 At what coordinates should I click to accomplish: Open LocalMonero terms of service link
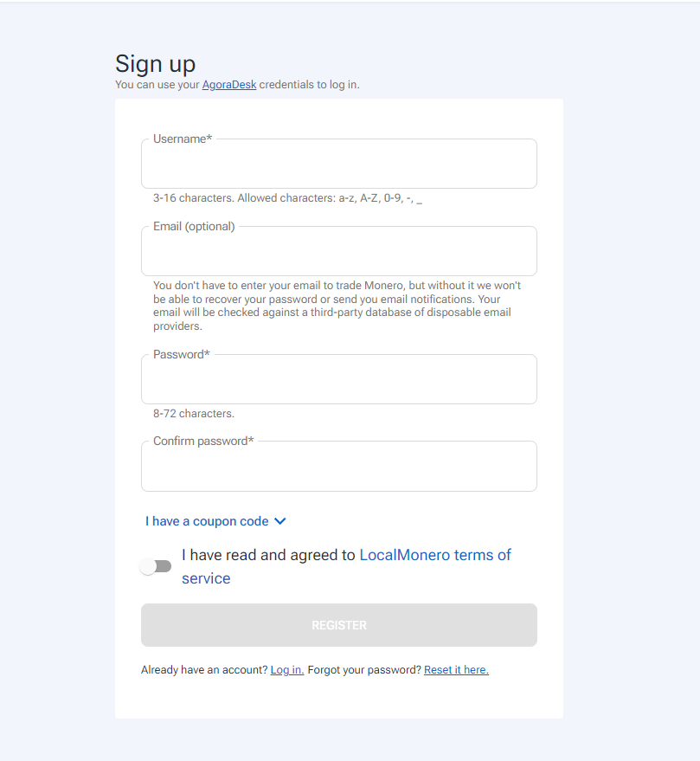pos(434,555)
